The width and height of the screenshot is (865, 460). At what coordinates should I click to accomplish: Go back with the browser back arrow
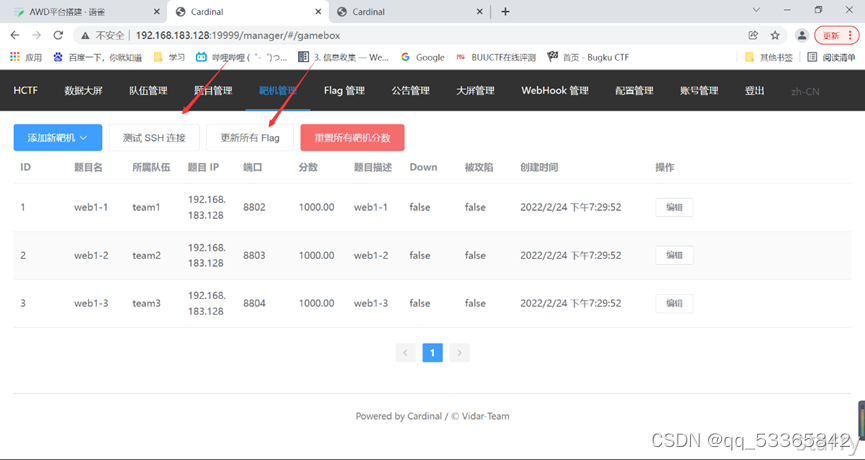[15, 35]
